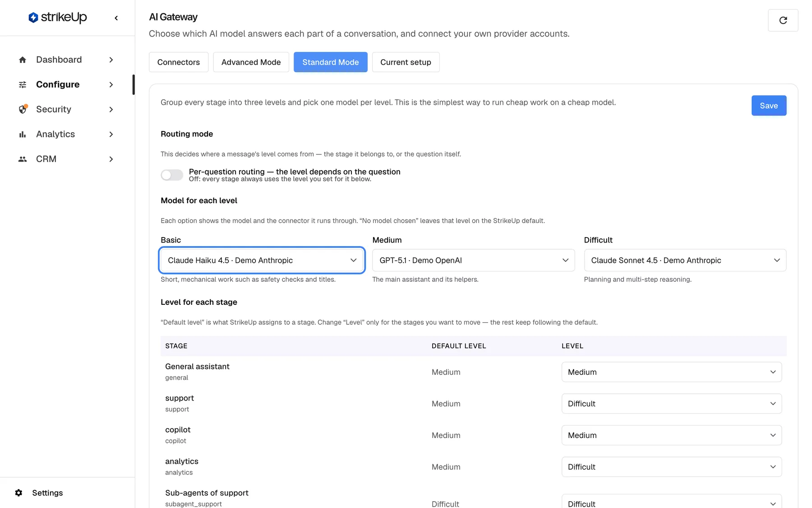Change the support stage level dropdown

point(671,404)
